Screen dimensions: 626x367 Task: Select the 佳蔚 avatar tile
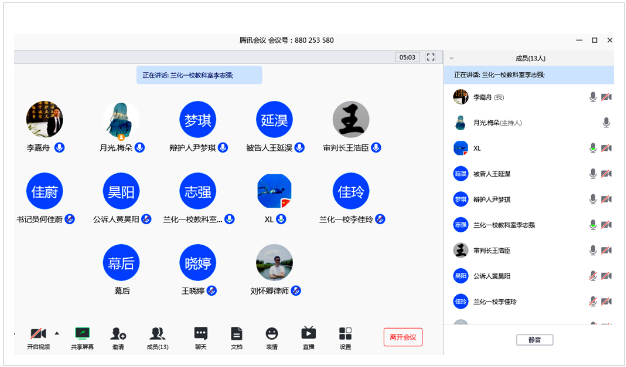(44, 191)
